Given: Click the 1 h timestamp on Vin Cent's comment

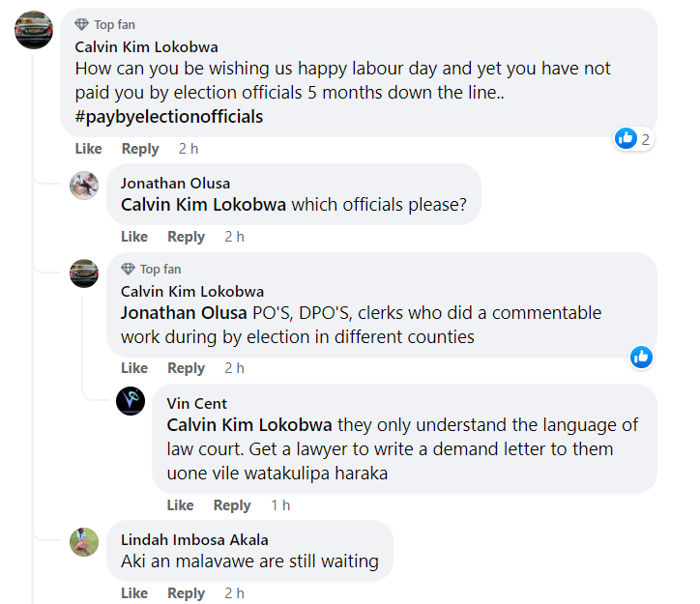Looking at the screenshot, I should click(x=280, y=505).
